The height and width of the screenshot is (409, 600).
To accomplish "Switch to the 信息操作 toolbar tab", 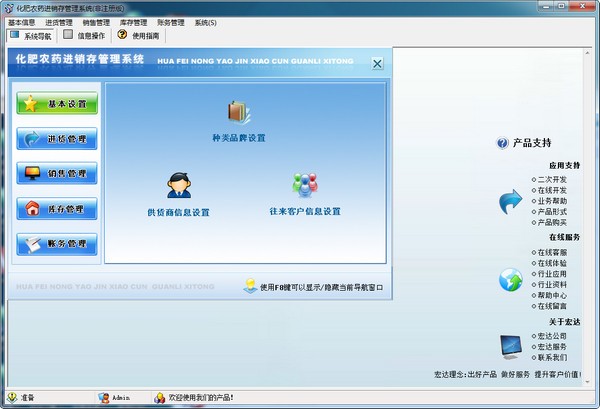I will (84, 36).
